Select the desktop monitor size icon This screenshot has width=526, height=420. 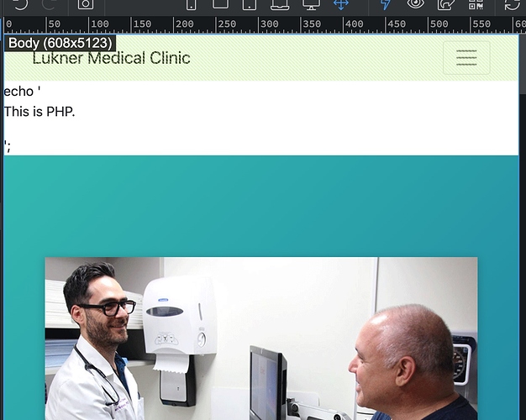point(311,4)
